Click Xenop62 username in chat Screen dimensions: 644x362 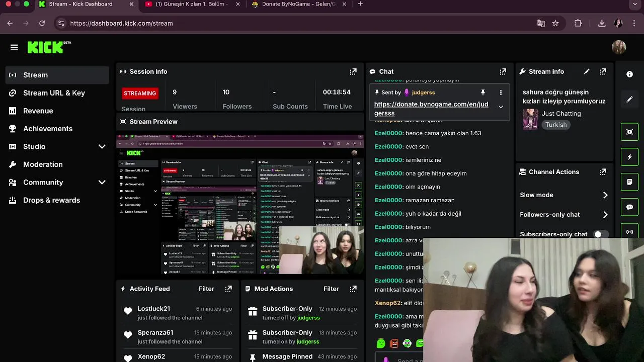pos(388,303)
